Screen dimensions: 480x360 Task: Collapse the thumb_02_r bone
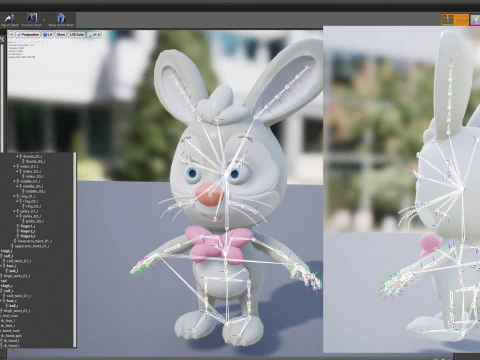pyautogui.click(x=17, y=156)
